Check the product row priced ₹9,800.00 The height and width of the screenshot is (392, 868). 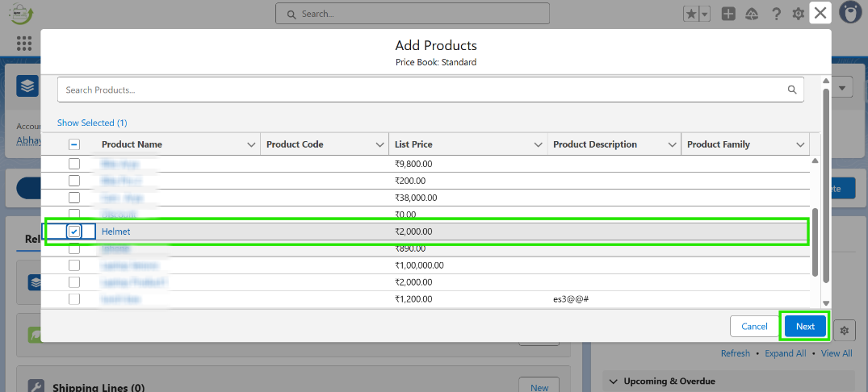pos(74,164)
